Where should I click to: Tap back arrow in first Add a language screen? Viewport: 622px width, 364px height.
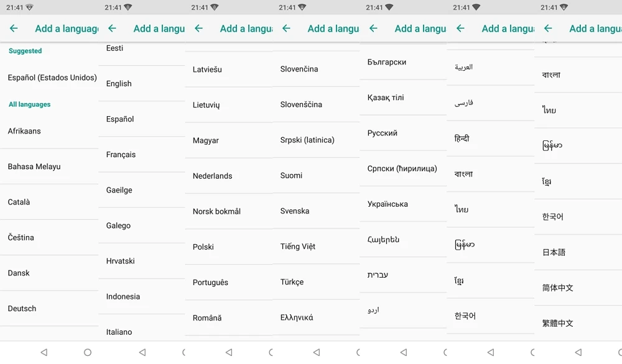tap(14, 29)
